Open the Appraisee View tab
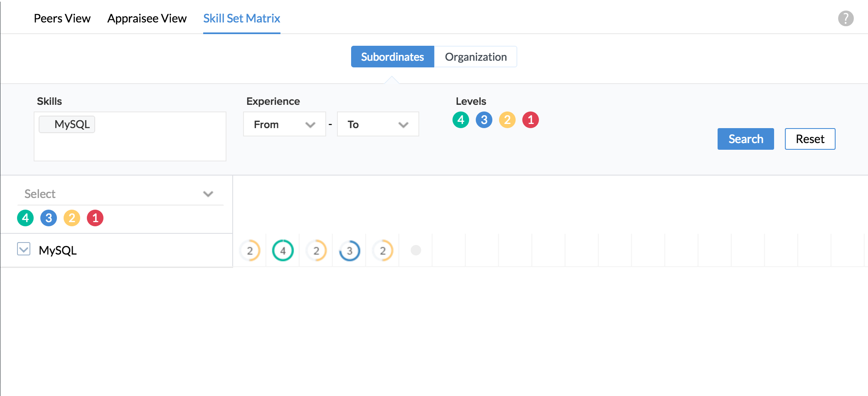 tap(147, 18)
